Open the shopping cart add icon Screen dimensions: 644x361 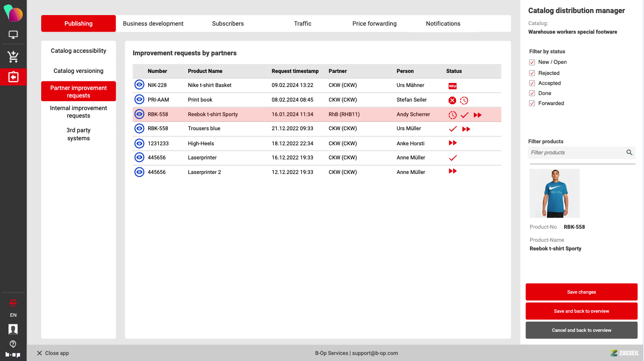(x=13, y=57)
